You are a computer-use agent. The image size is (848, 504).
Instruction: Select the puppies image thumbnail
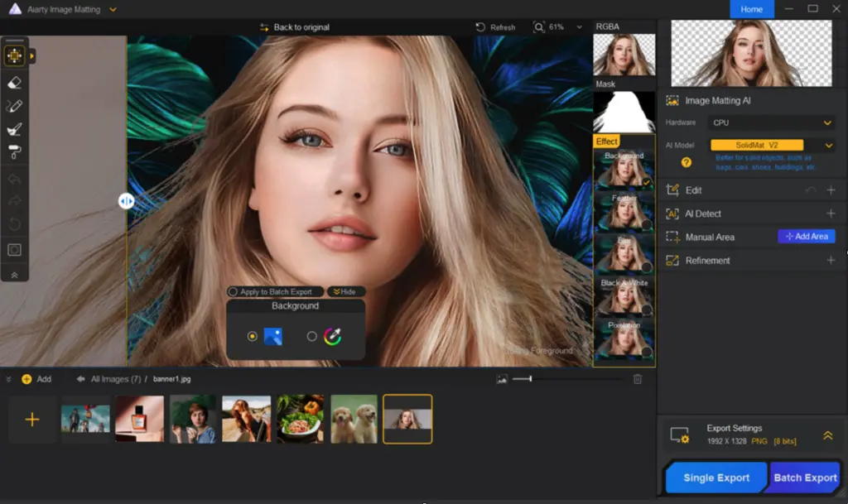(354, 419)
